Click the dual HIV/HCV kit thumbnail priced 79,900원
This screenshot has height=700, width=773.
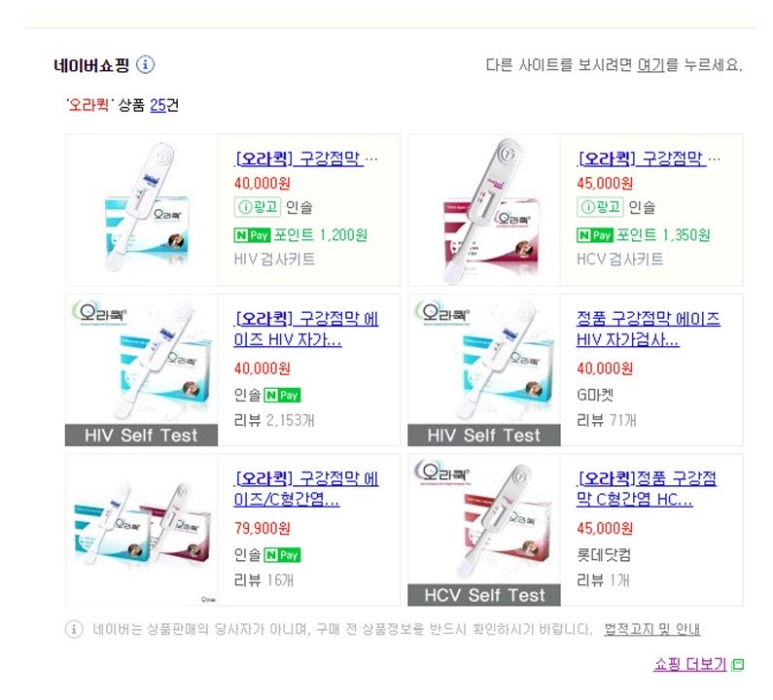(x=142, y=530)
